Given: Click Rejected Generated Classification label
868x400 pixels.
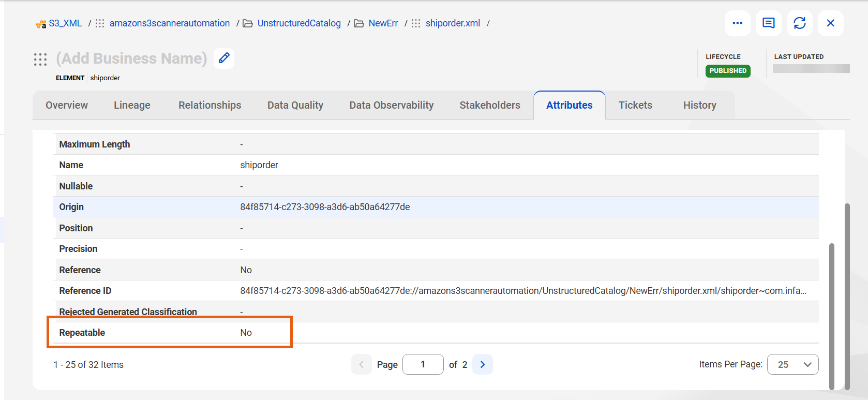Looking at the screenshot, I should tap(128, 312).
